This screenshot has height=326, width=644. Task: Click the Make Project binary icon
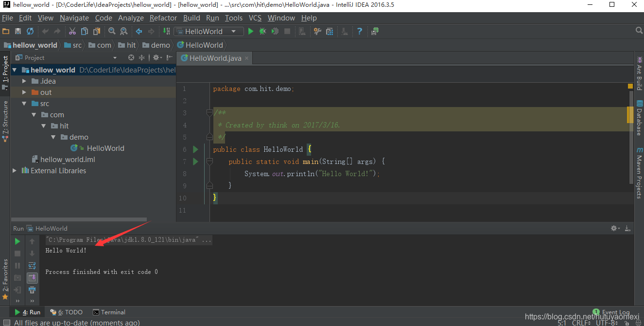click(x=166, y=31)
